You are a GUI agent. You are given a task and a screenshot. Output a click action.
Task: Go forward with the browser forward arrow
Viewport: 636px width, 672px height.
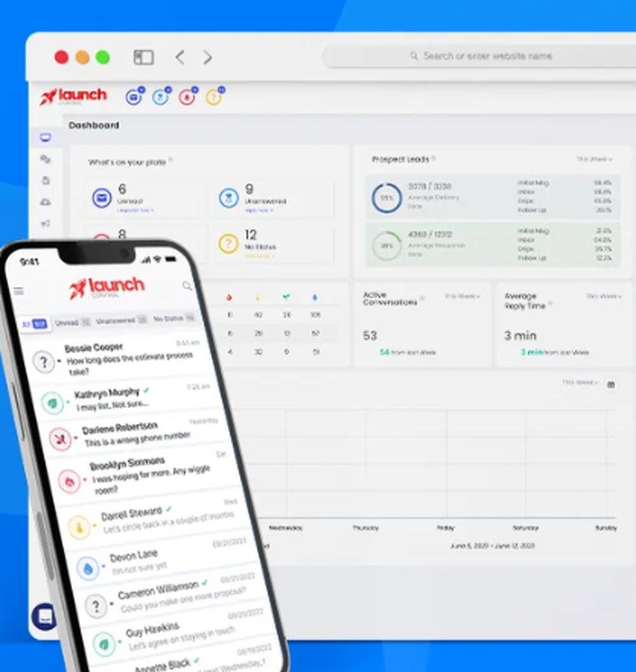click(207, 57)
